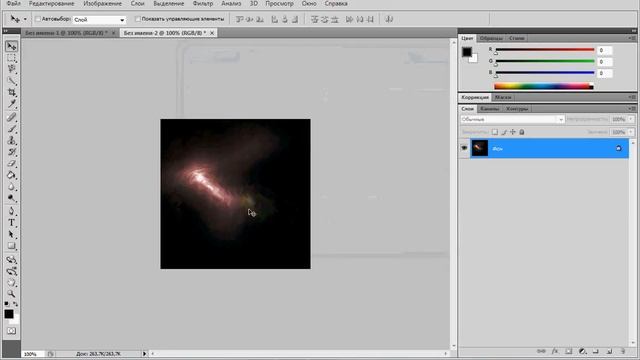Screen dimensions: 640x360
Task: Click the Auto-Align Layers icon in options bar
Action: click(389, 19)
